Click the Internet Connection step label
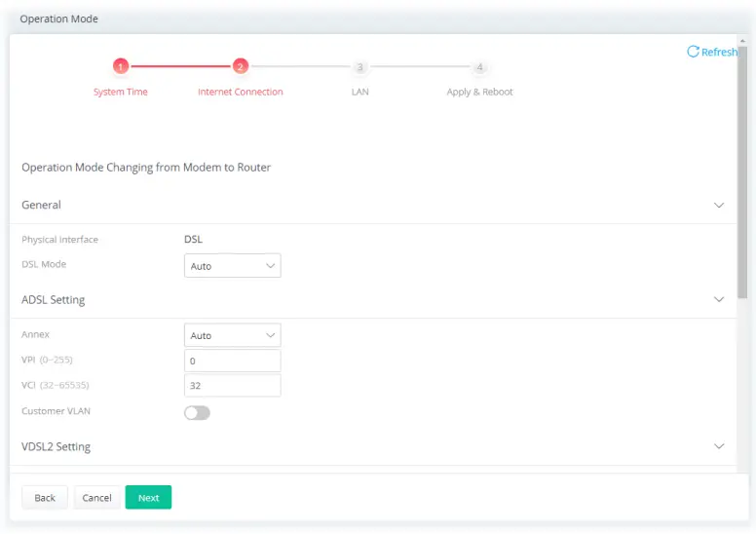 coord(240,92)
